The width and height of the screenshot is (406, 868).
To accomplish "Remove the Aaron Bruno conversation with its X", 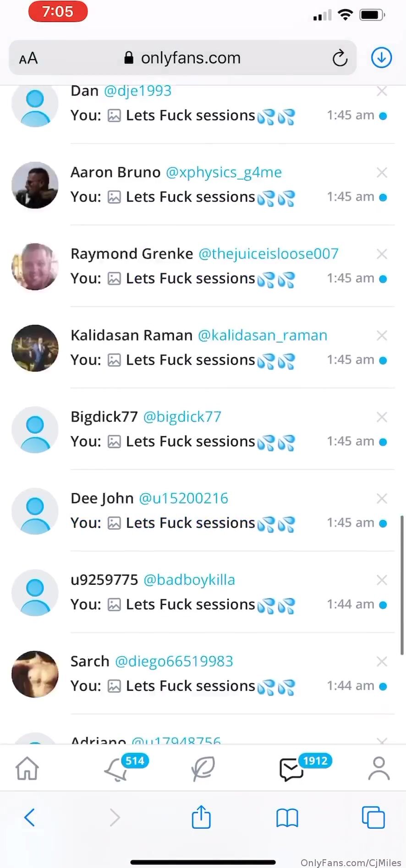I will (382, 173).
